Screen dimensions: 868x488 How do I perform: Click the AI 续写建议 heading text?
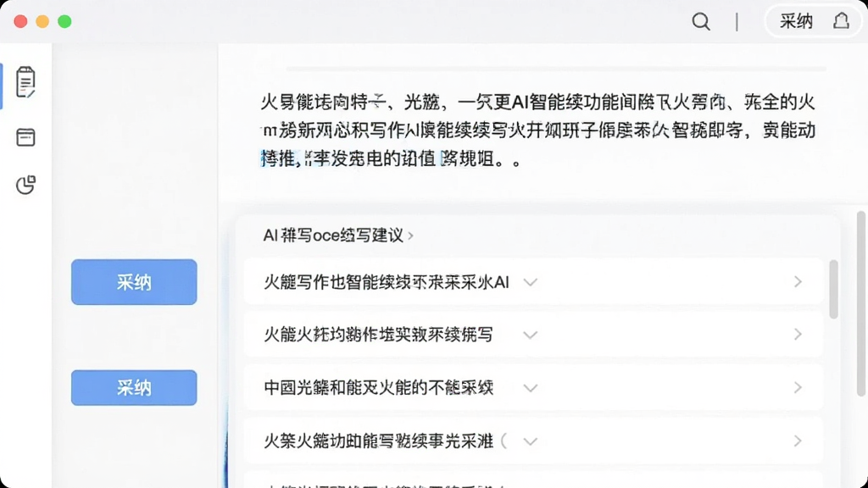click(333, 236)
